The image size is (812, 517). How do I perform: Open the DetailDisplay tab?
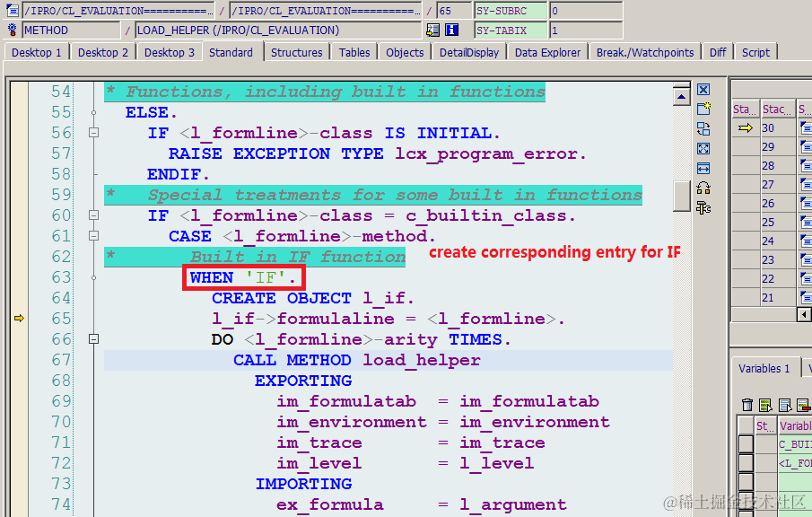pyautogui.click(x=468, y=52)
